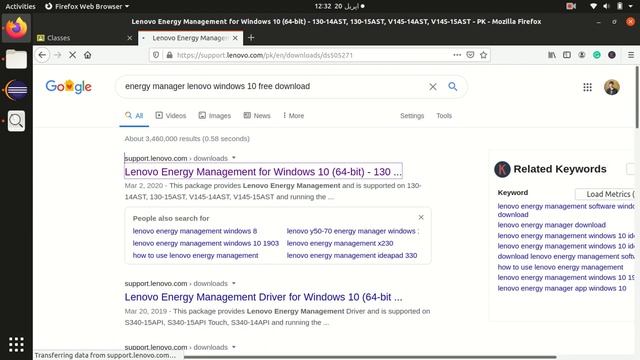The image size is (640, 360).
Task: Close the People also search for box
Action: tap(421, 218)
